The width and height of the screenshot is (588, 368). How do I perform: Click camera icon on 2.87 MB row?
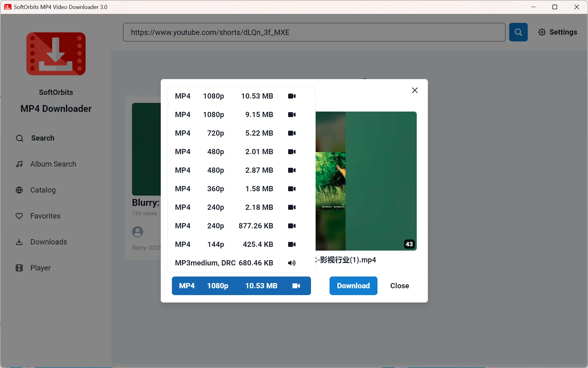click(x=292, y=170)
